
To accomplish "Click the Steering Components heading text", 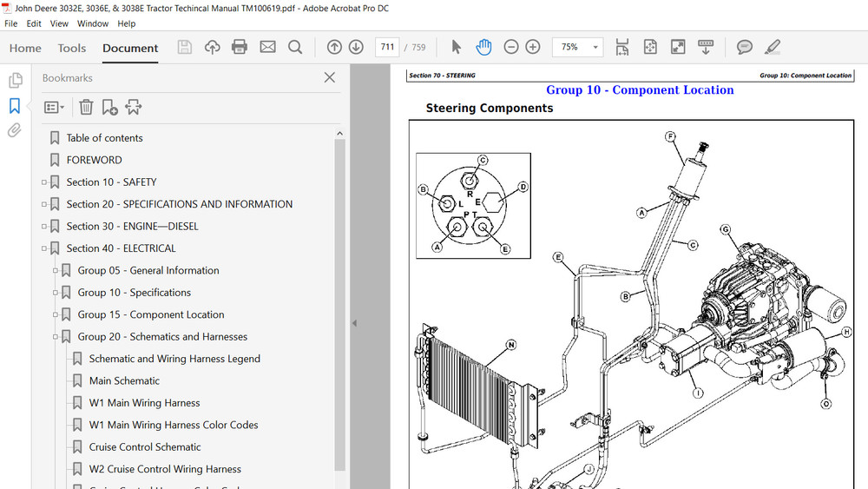I will pyautogui.click(x=490, y=108).
